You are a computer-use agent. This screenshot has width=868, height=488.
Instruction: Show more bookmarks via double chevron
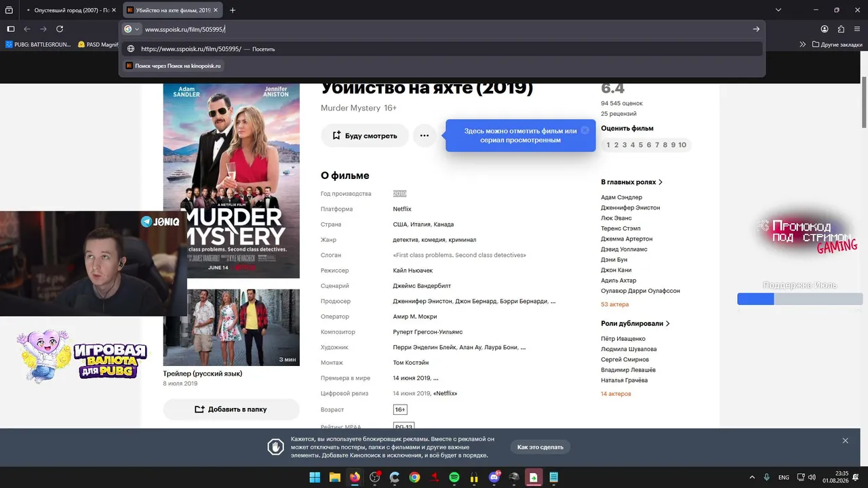[x=803, y=45]
